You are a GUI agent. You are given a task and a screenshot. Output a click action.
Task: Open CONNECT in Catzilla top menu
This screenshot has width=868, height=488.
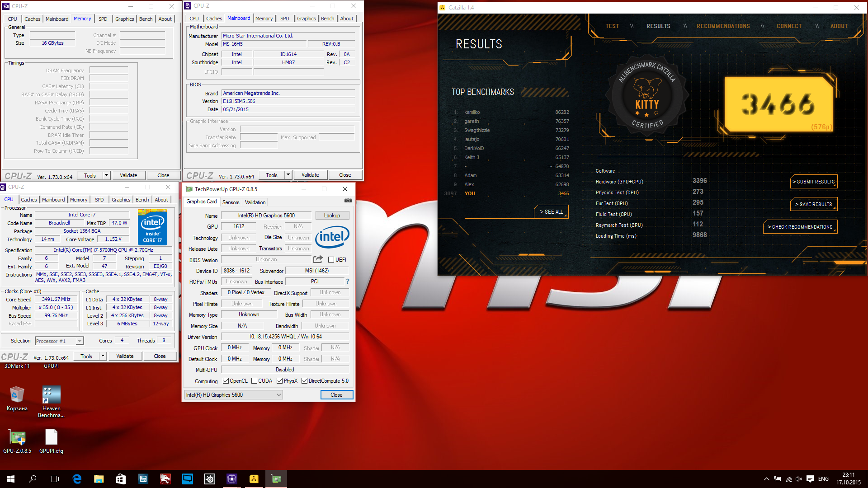(x=789, y=26)
